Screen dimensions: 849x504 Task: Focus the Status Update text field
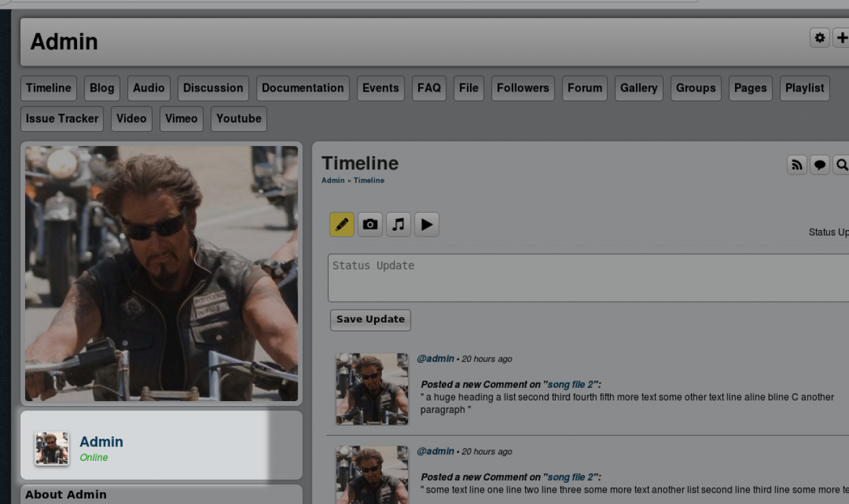coord(587,278)
